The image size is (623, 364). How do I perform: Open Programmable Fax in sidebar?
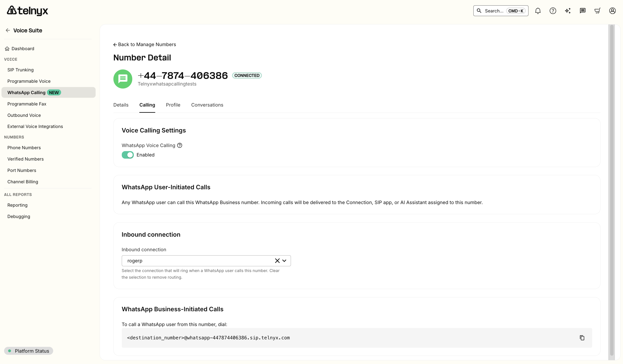coord(27,104)
